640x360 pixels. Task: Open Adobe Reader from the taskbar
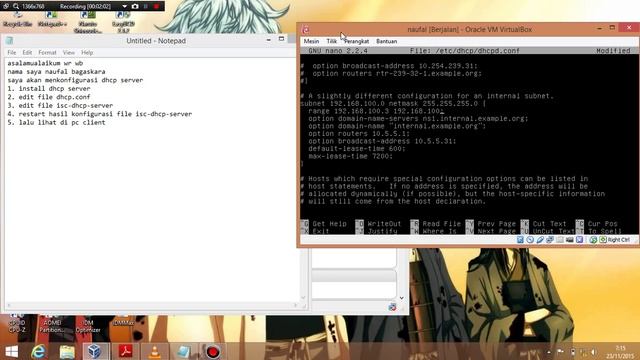coord(125,351)
